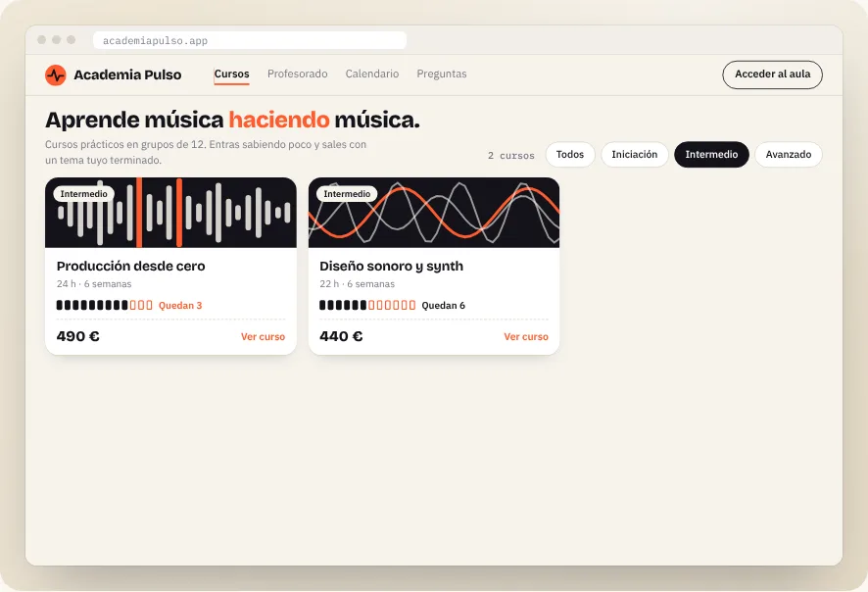Click the Acceder al aula button
This screenshot has height=592, width=868.
[x=772, y=74]
